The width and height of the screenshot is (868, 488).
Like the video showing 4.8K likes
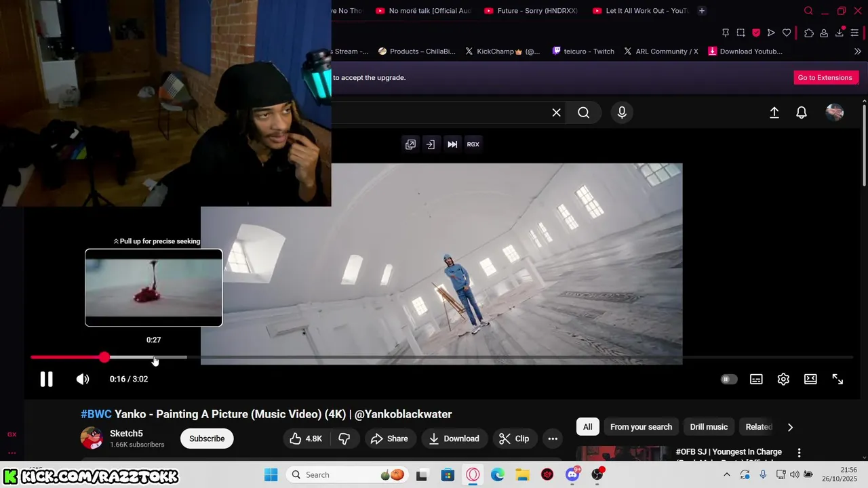coord(306,439)
